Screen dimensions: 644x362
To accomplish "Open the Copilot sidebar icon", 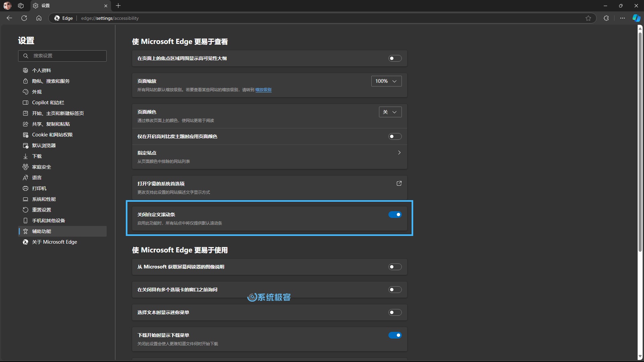I will pyautogui.click(x=636, y=18).
